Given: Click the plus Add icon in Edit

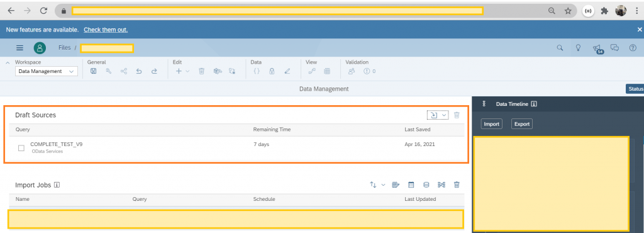Looking at the screenshot, I should [179, 71].
